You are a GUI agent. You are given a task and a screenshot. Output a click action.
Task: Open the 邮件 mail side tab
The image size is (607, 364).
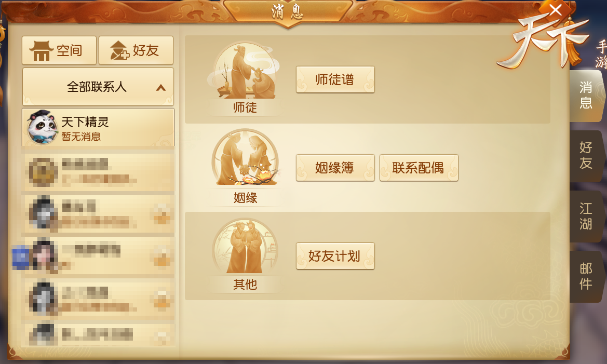click(586, 276)
